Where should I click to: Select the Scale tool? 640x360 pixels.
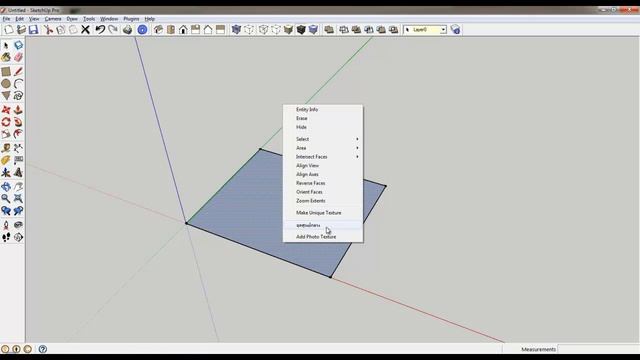click(x=6, y=134)
